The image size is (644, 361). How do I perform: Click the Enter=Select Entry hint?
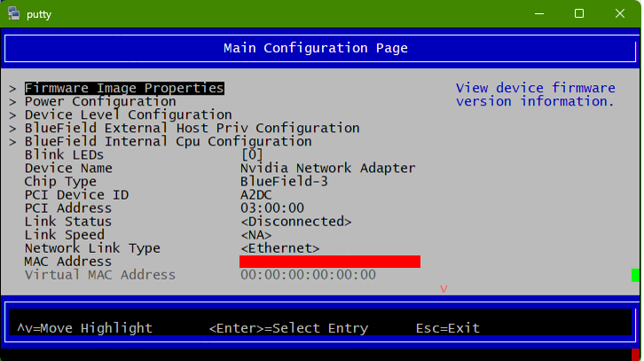[x=288, y=328]
